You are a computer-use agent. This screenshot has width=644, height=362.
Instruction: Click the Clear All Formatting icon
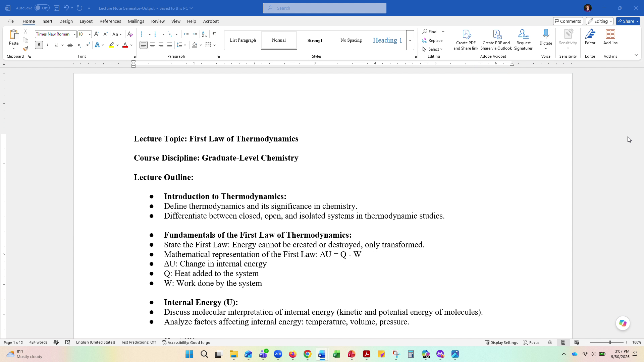(x=130, y=34)
